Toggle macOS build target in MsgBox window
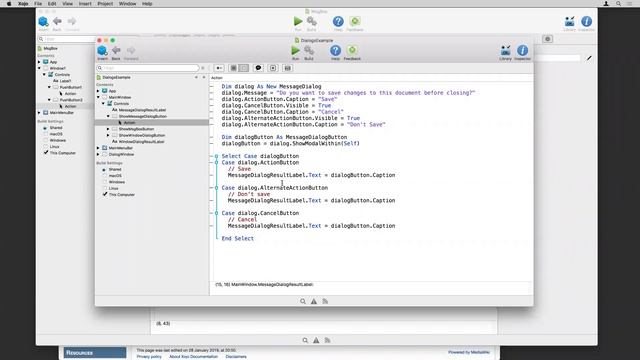640x360 pixels. 46,134
